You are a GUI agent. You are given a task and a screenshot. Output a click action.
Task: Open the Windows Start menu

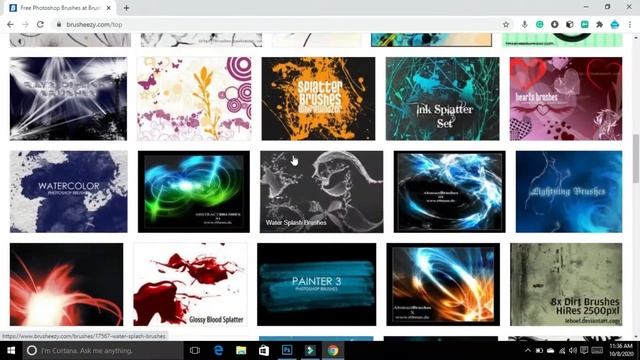tap(11, 351)
